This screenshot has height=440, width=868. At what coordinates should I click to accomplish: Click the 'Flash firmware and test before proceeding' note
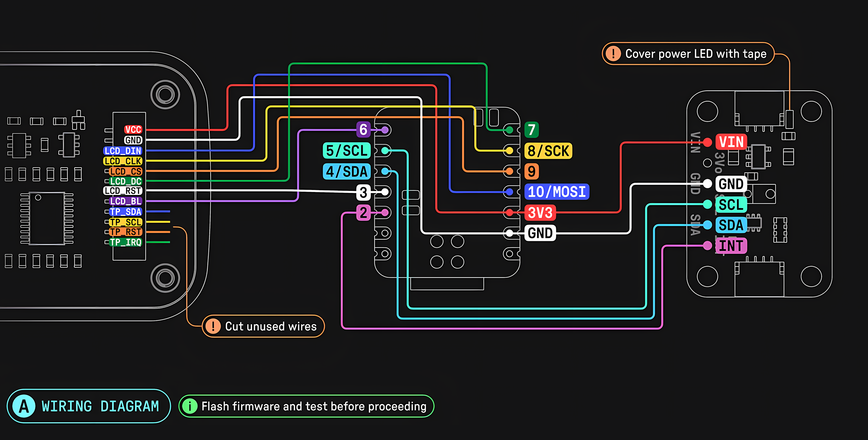tap(314, 406)
